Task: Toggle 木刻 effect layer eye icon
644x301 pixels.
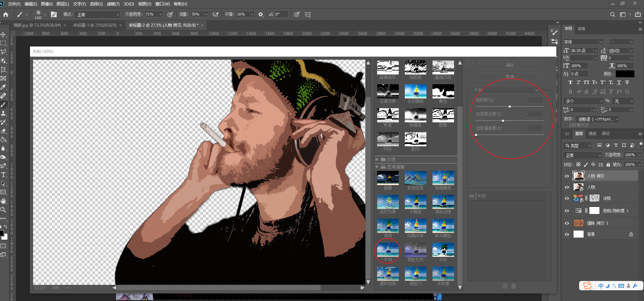Action: [472, 196]
